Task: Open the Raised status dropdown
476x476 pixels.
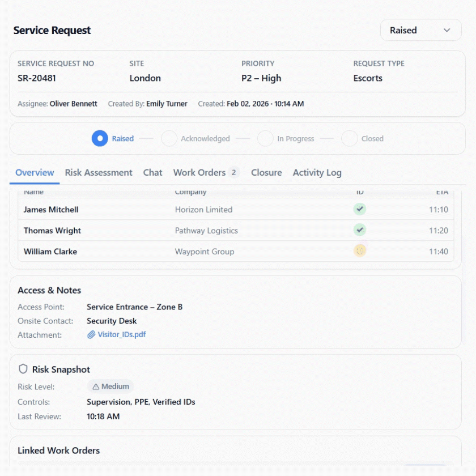Action: click(x=420, y=30)
